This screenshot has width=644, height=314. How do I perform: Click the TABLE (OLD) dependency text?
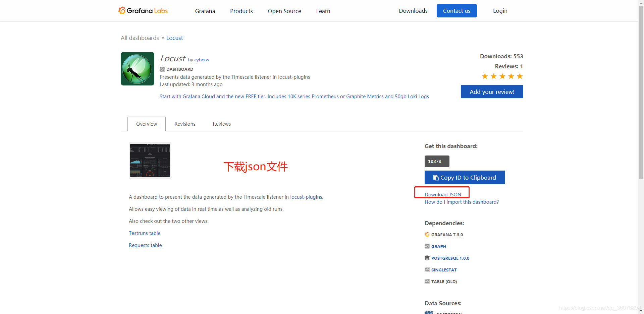[444, 281]
